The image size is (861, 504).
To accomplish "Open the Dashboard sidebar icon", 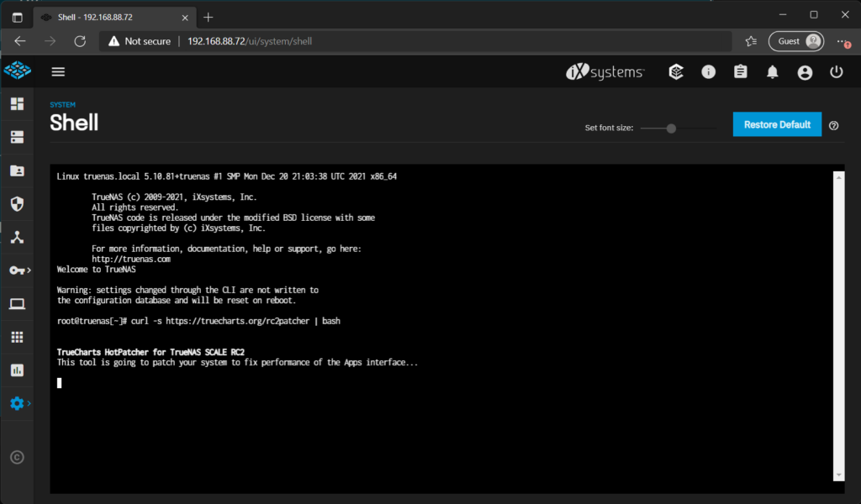I will (x=17, y=103).
